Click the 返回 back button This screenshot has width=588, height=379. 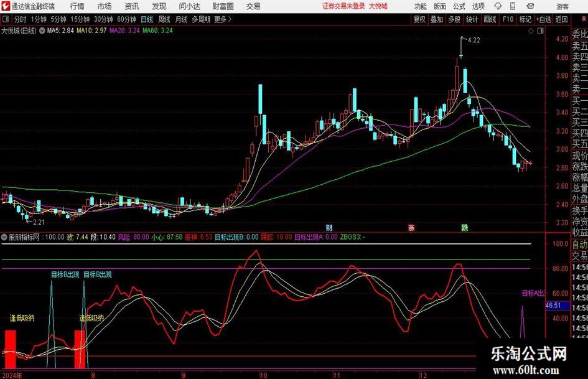pyautogui.click(x=561, y=19)
